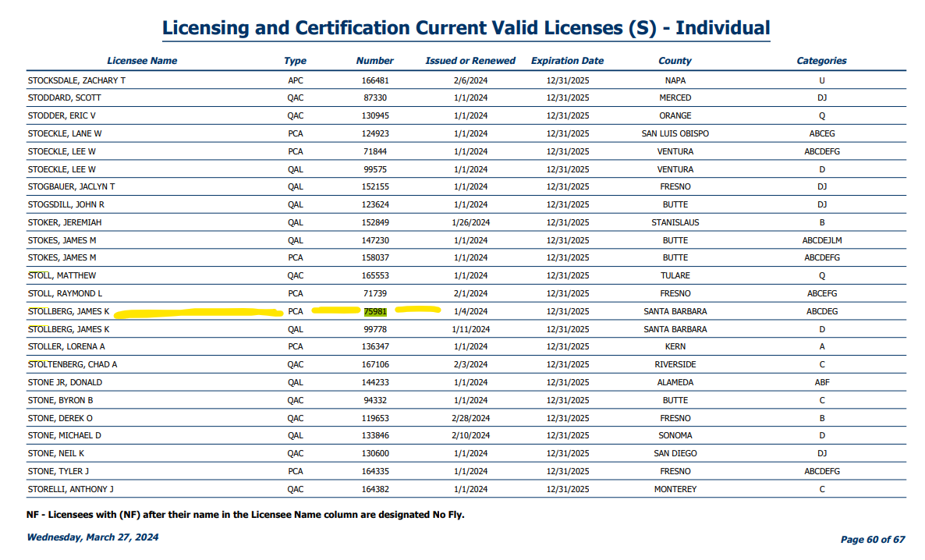Click the county 'MONTEREY'
This screenshot has height=560, width=925.
675,489
